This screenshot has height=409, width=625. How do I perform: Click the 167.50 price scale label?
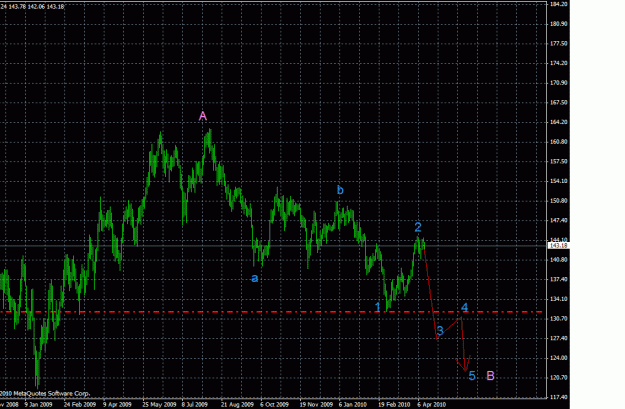point(558,102)
